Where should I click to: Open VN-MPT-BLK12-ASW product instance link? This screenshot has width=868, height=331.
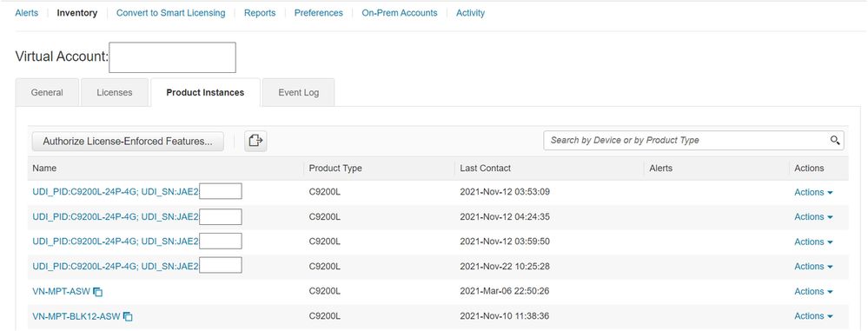(x=76, y=316)
